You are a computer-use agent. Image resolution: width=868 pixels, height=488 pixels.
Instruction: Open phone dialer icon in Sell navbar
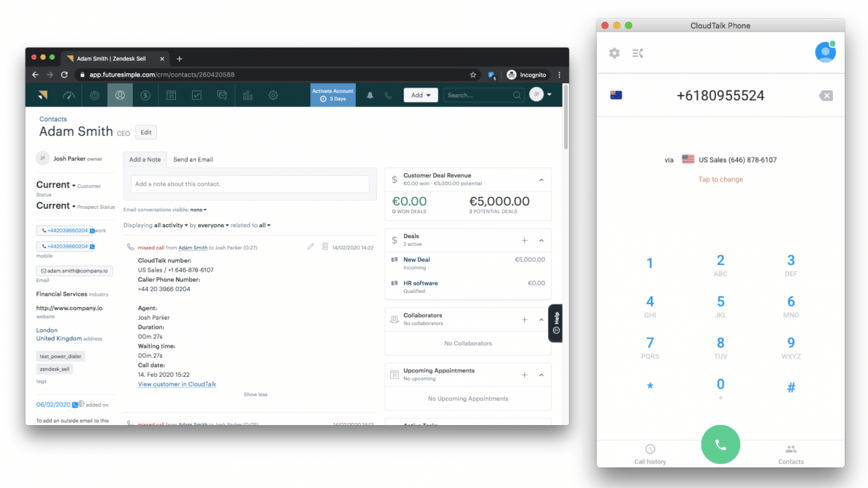pyautogui.click(x=388, y=95)
